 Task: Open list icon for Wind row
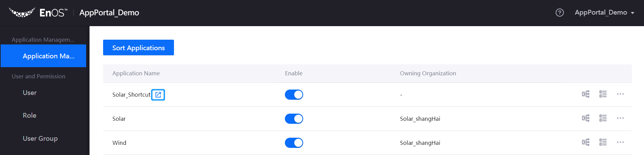603,142
